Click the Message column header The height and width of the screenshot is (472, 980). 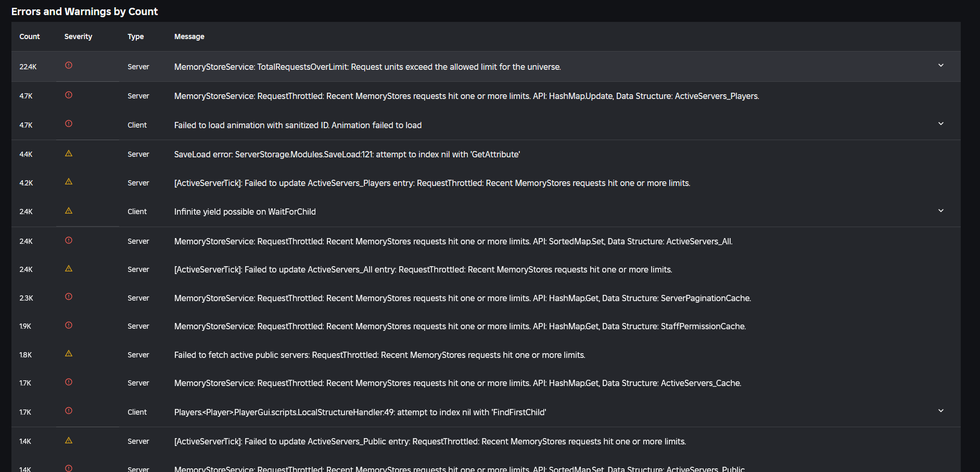point(189,36)
